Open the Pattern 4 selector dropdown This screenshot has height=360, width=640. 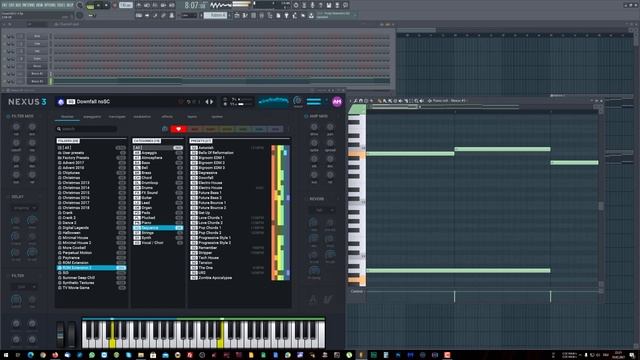coord(216,16)
